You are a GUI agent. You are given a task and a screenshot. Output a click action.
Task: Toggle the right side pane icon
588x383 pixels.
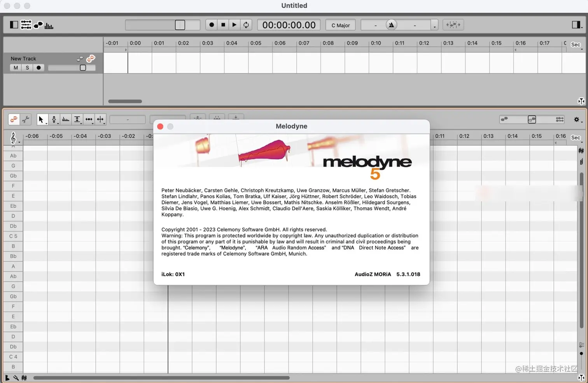576,25
